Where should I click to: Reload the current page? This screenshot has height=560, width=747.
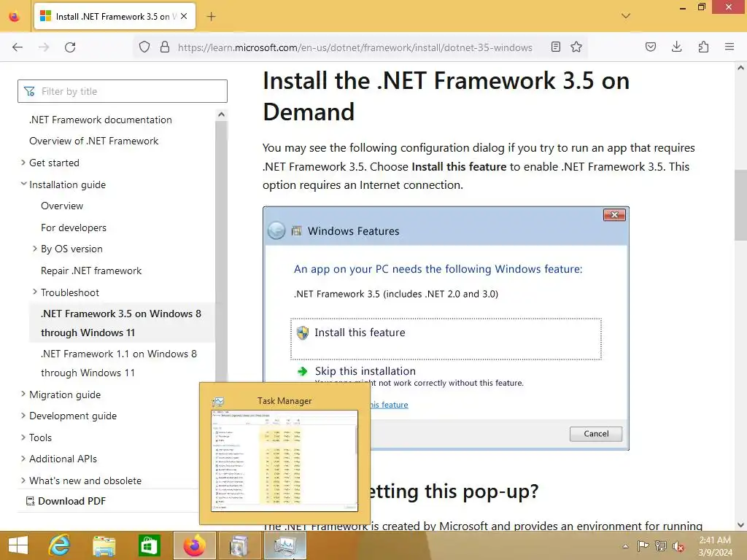point(70,47)
